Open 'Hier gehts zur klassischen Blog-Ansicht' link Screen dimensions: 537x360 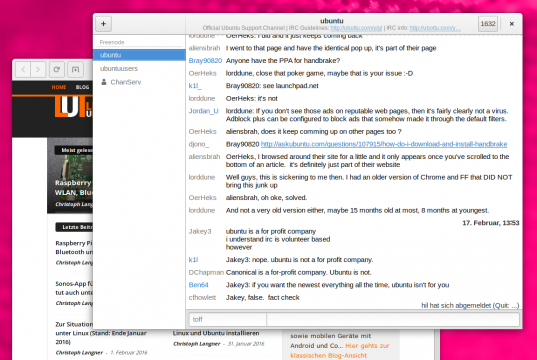click(339, 351)
